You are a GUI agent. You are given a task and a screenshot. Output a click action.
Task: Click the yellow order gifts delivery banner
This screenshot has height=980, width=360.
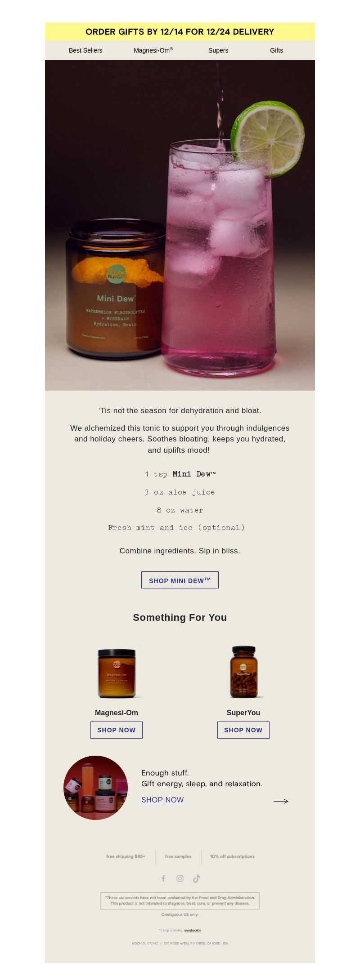point(180,31)
